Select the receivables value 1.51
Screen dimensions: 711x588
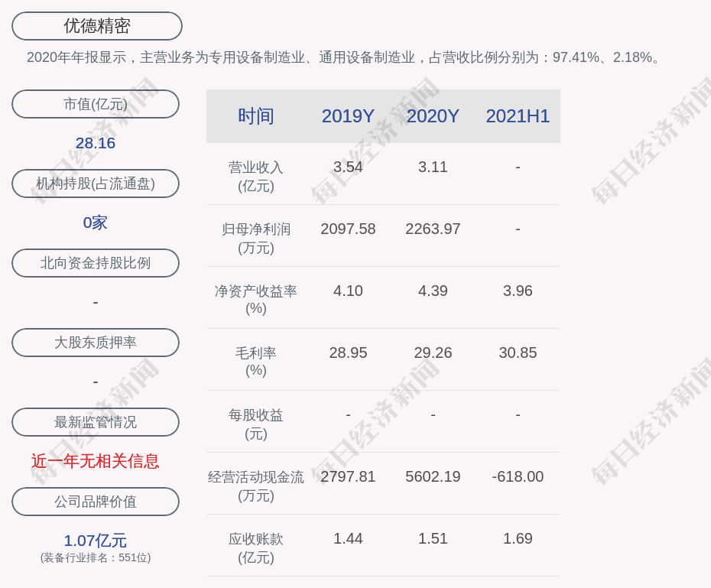point(433,538)
